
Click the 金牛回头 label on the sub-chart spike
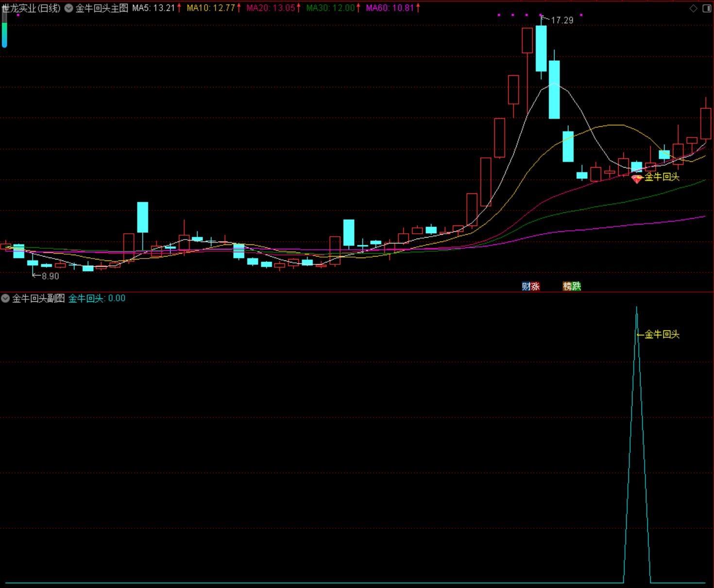pos(662,334)
